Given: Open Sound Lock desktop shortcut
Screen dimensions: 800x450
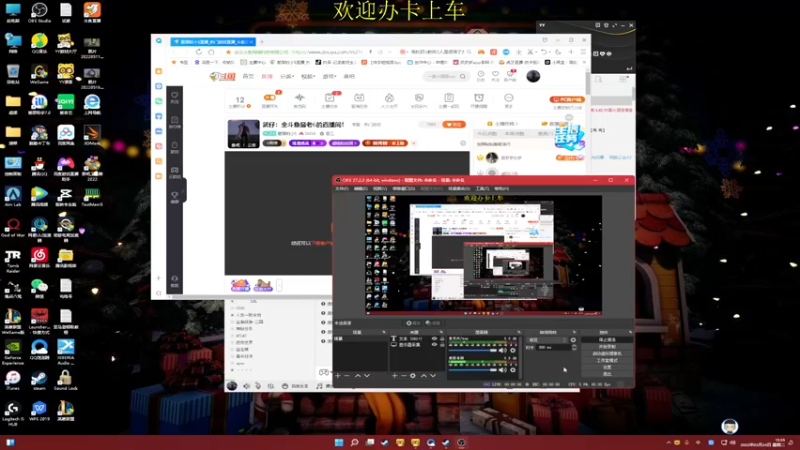Looking at the screenshot, I should [65, 381].
